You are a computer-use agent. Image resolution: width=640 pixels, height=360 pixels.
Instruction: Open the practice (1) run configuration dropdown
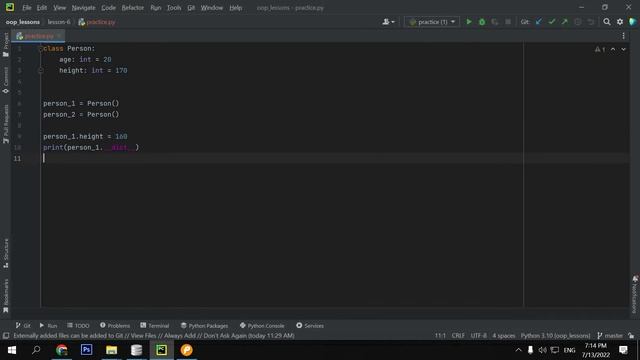click(x=432, y=22)
